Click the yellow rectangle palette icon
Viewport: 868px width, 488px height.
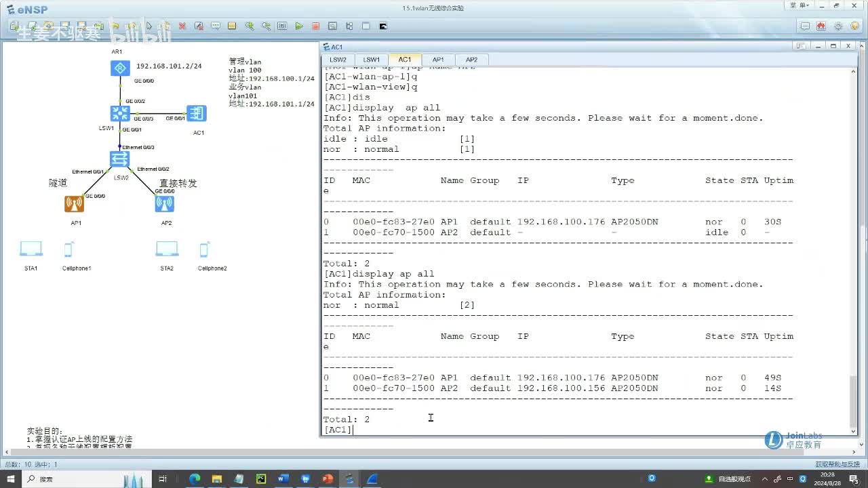pos(232,26)
